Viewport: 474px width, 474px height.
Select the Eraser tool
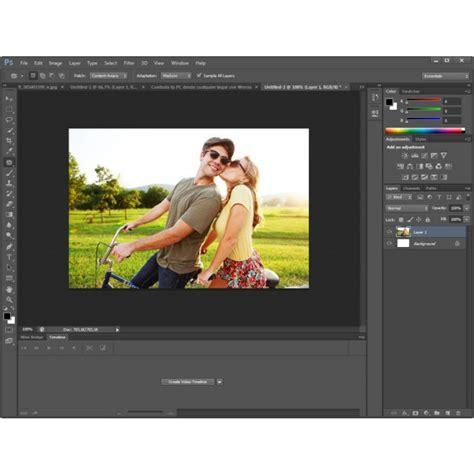[9, 204]
